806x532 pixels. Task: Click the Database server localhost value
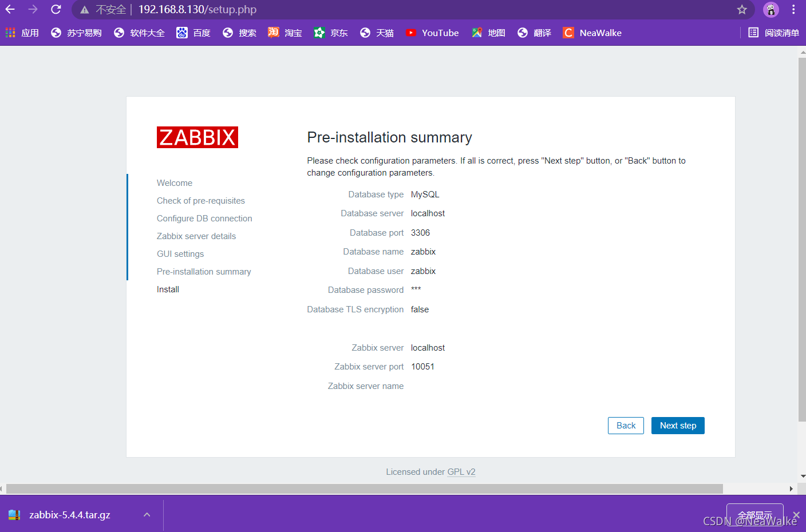[x=428, y=213]
